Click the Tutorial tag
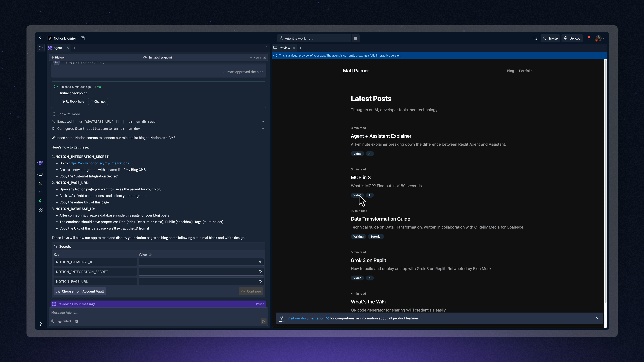The image size is (644, 362). [376, 237]
